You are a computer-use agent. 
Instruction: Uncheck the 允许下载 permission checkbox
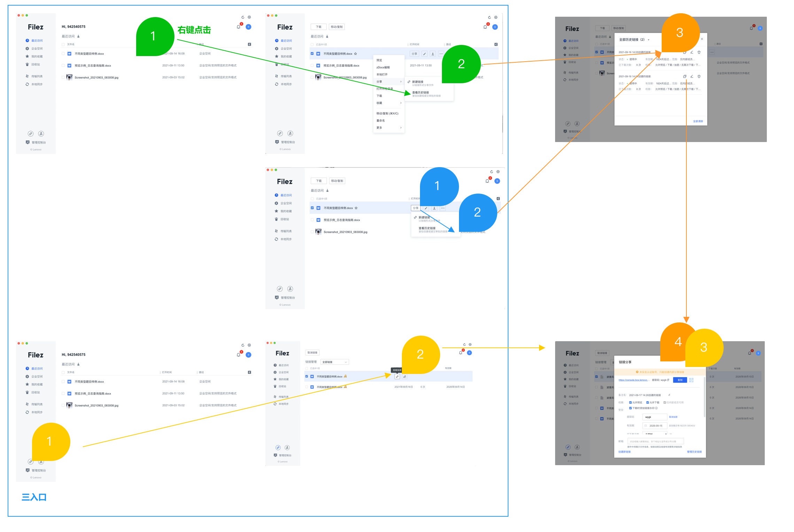(647, 402)
